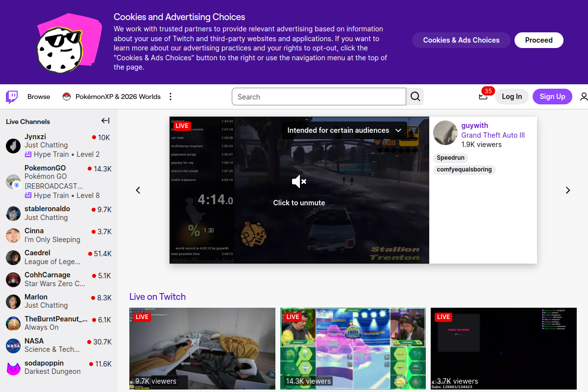Click TheBurntPeanut's channel avatar
Screen dimensions: 588x392
pos(13,323)
